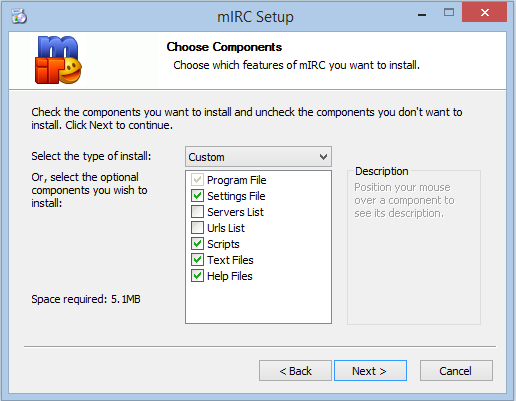Enable the Urls List checkbox

pos(197,228)
